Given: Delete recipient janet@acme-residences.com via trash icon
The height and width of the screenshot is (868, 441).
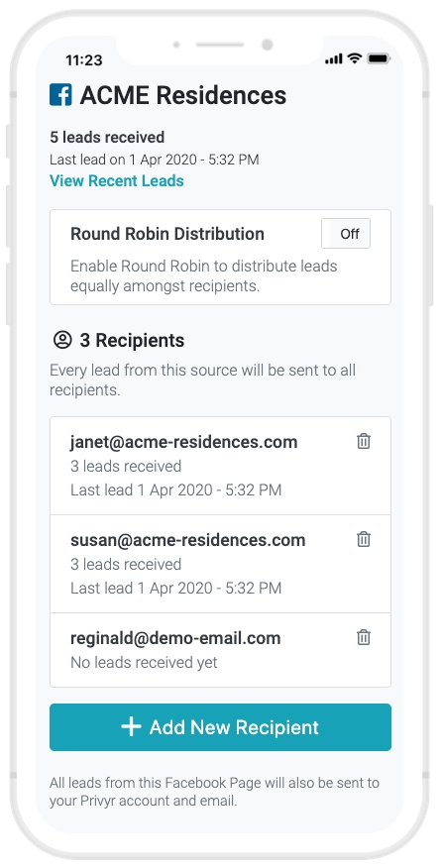Looking at the screenshot, I should (364, 441).
